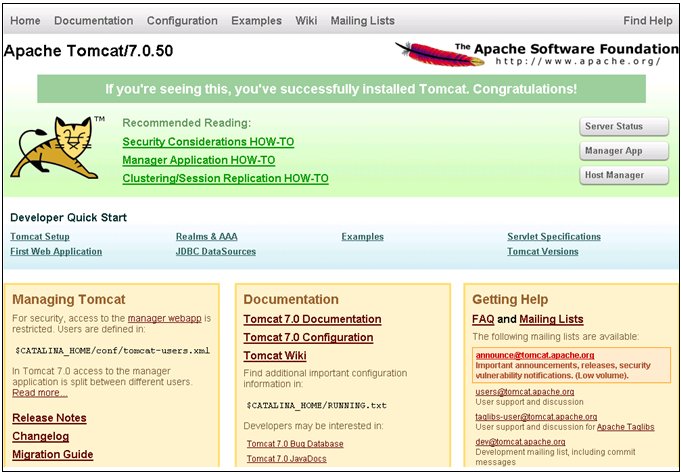Click the Server Status button
681x474 pixels.
tap(624, 126)
